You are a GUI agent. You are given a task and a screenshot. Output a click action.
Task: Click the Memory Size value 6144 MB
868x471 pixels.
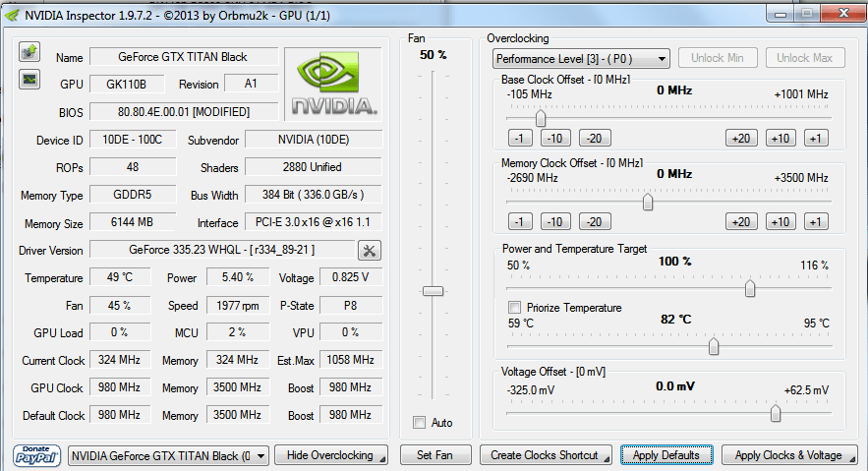coord(133,222)
